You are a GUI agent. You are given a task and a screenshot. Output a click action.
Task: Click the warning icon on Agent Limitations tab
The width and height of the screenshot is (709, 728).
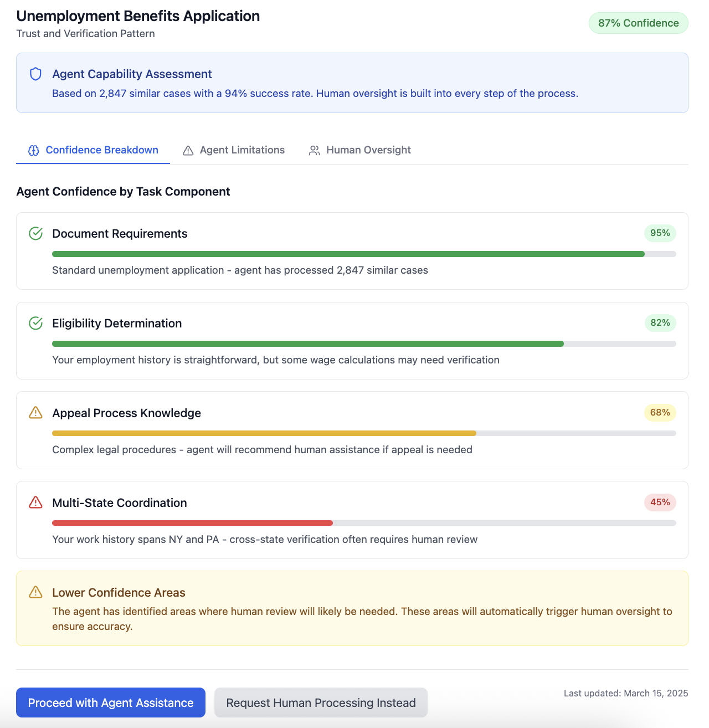(x=188, y=150)
